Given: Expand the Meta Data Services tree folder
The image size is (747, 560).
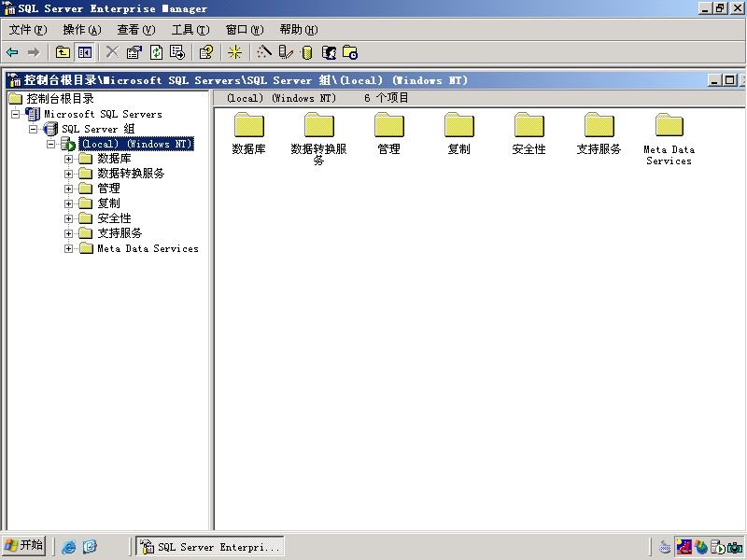Looking at the screenshot, I should tap(68, 248).
